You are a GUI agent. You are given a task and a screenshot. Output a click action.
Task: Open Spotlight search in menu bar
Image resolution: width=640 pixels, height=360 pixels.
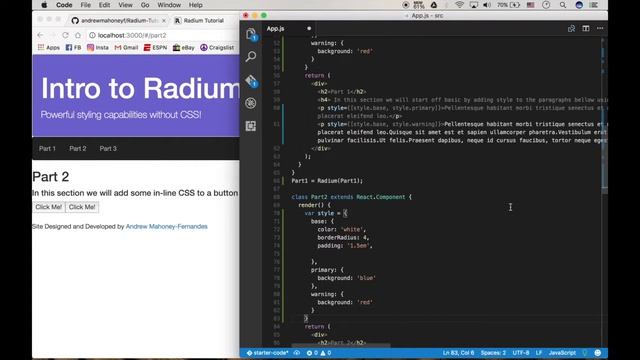[x=563, y=5]
